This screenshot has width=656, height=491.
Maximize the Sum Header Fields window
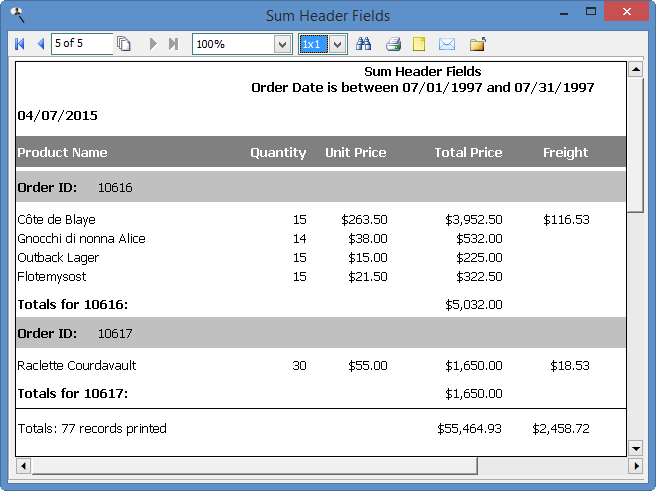click(592, 13)
